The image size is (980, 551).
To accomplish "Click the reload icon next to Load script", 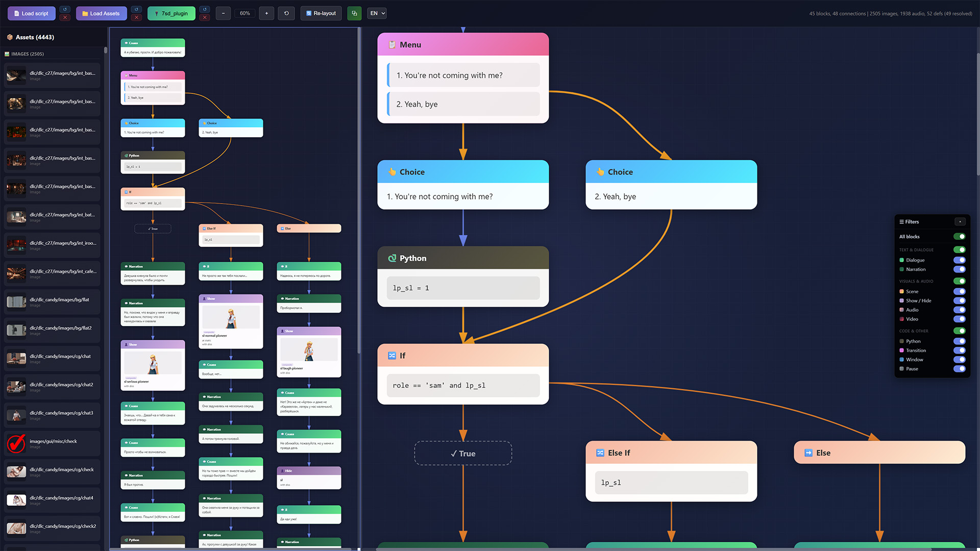I will click(65, 9).
